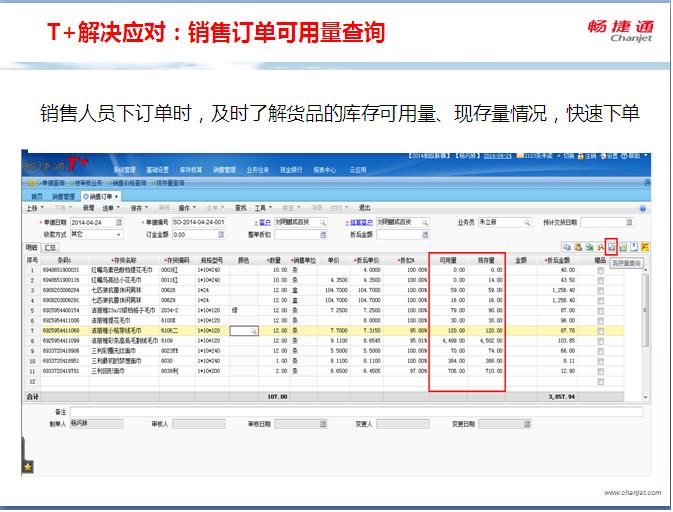Click the 新增 toolbar button
Viewport: 673px width, 512px height.
coord(88,208)
